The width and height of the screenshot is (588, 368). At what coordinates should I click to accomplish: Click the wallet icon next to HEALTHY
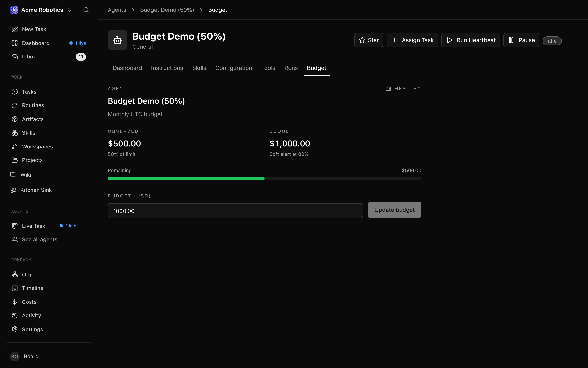[x=388, y=88]
